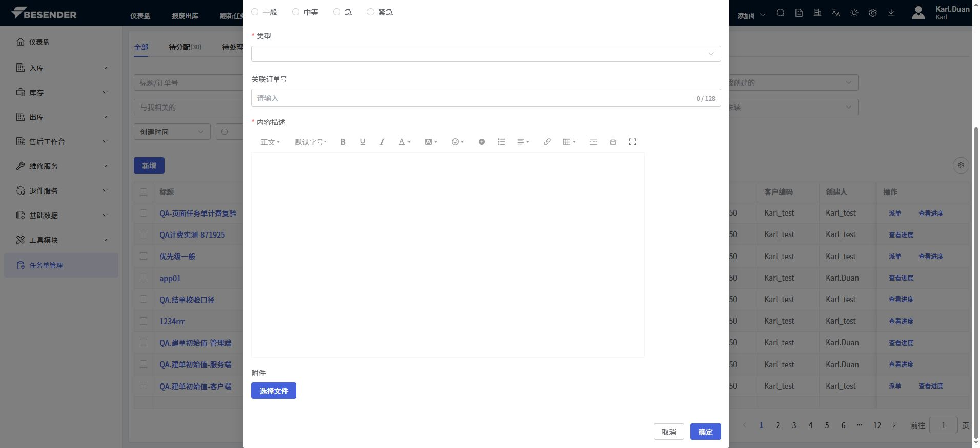
Task: Expand the 维修服务 sidebar menu
Action: pyautogui.click(x=62, y=166)
